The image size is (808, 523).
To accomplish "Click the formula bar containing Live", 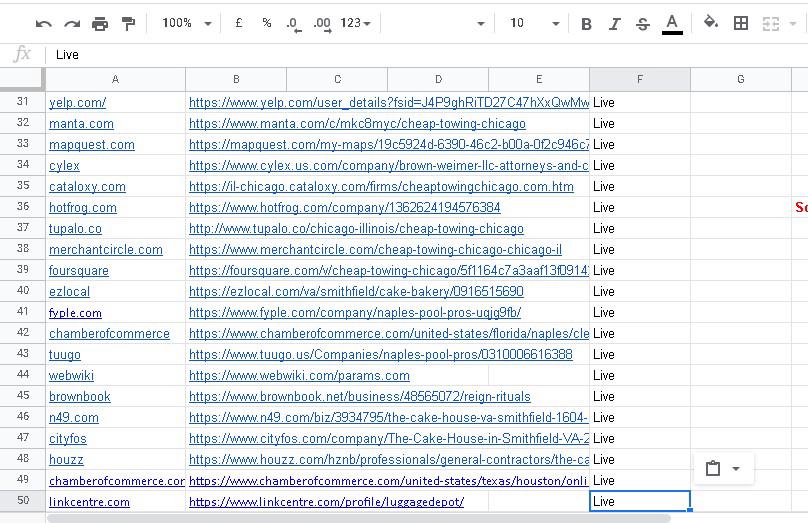I will click(400, 55).
